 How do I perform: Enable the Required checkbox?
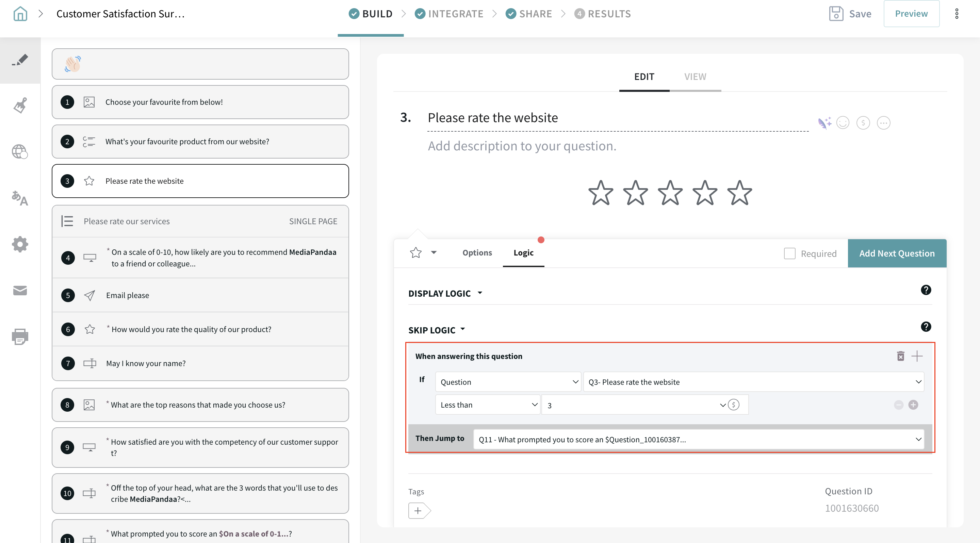point(789,253)
